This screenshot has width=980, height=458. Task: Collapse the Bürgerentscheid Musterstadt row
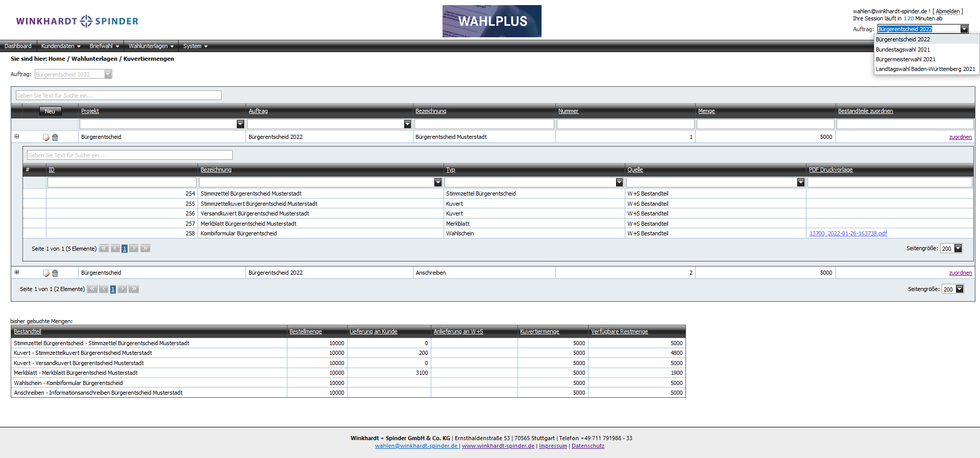(x=17, y=136)
